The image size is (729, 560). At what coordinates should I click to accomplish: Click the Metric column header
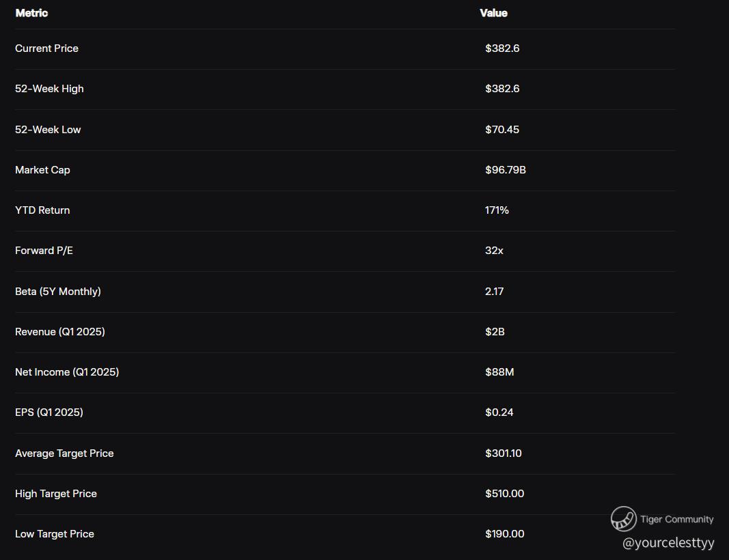click(x=31, y=13)
